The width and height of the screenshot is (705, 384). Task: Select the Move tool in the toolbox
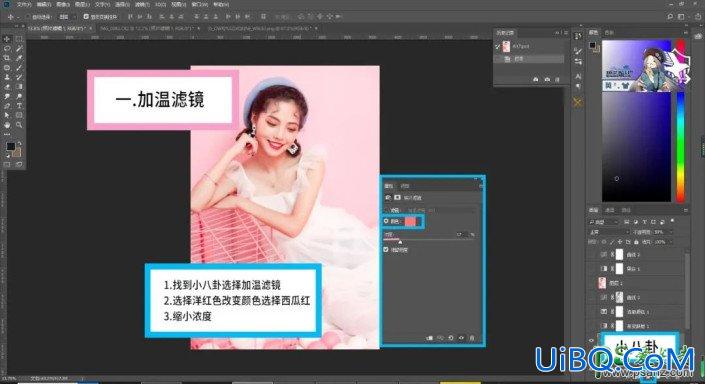(x=7, y=39)
